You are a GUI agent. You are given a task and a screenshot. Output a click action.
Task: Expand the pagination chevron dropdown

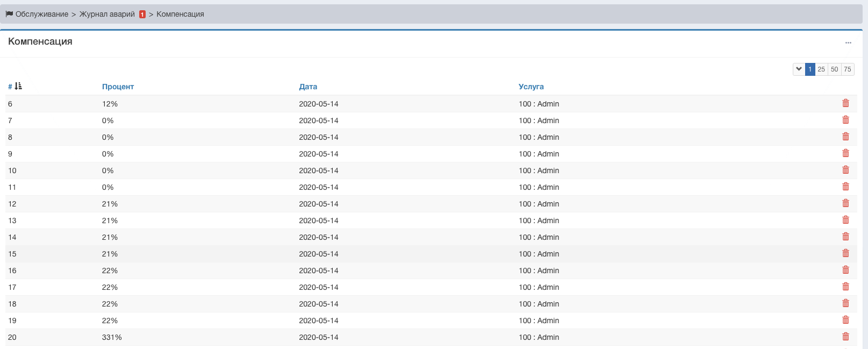point(799,69)
